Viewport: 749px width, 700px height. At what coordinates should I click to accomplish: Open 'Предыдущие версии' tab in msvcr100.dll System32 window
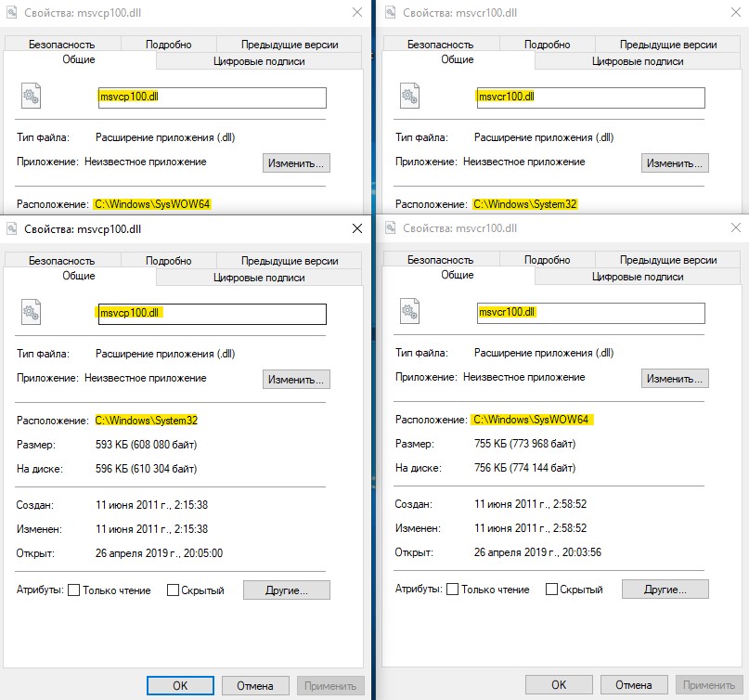coord(668,45)
